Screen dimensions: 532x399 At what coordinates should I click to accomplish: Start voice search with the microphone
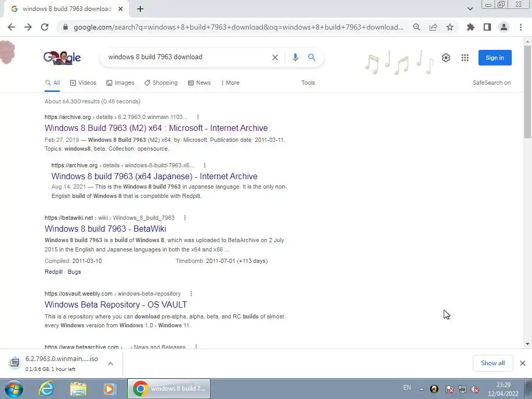tap(295, 57)
